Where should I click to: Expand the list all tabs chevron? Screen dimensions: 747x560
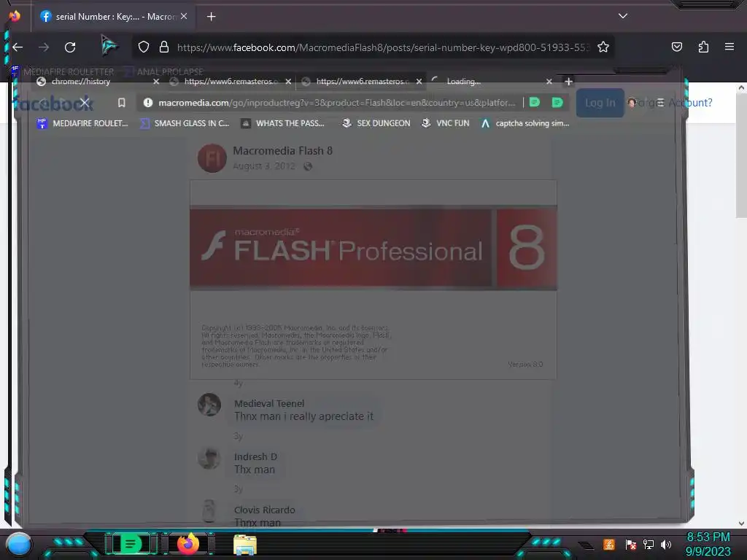623,16
